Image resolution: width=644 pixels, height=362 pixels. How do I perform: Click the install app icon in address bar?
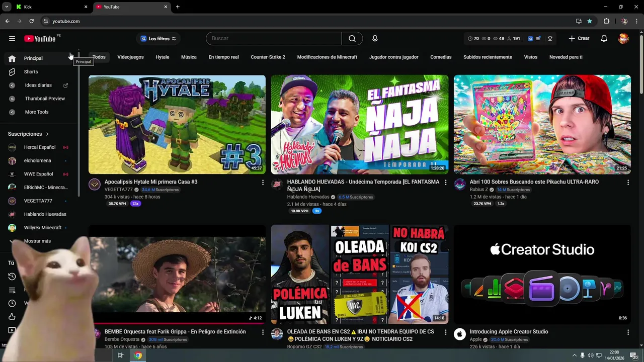[x=579, y=21]
